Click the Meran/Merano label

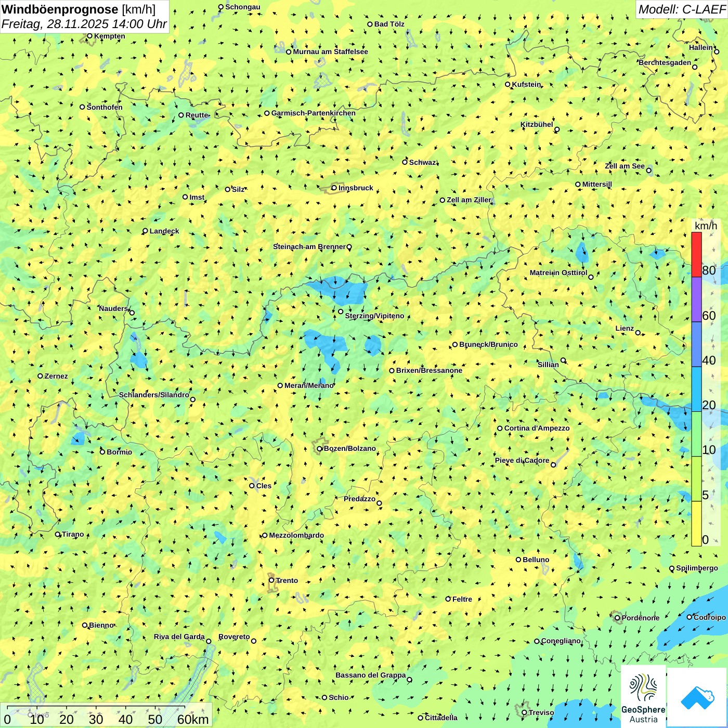click(x=309, y=385)
